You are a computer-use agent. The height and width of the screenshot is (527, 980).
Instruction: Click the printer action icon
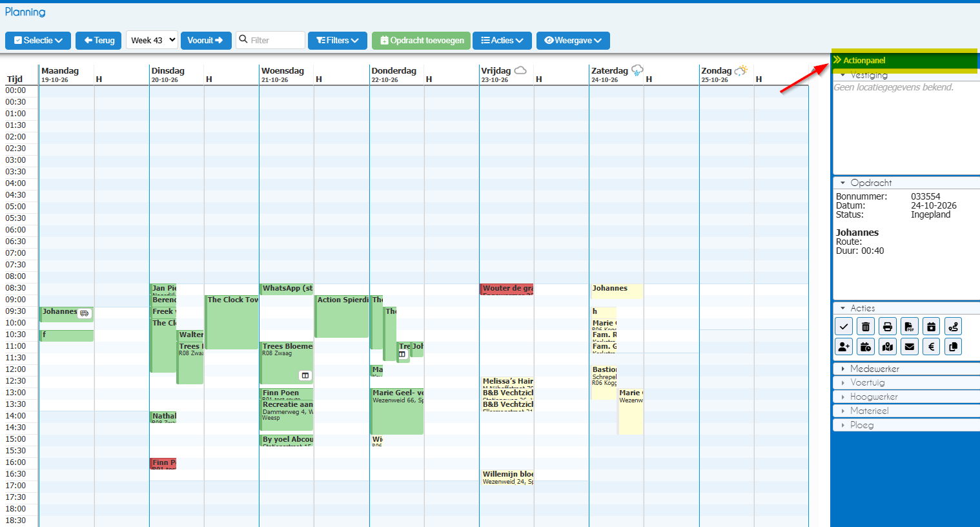[x=888, y=326]
